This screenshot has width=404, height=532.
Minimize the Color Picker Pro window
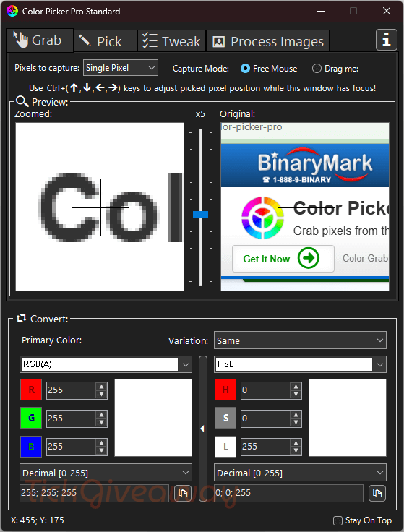pos(321,11)
